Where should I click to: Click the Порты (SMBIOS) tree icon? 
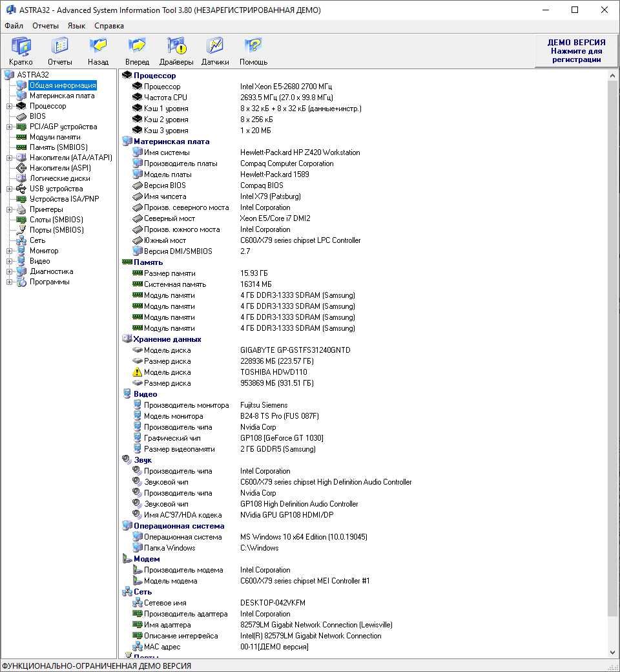21,230
